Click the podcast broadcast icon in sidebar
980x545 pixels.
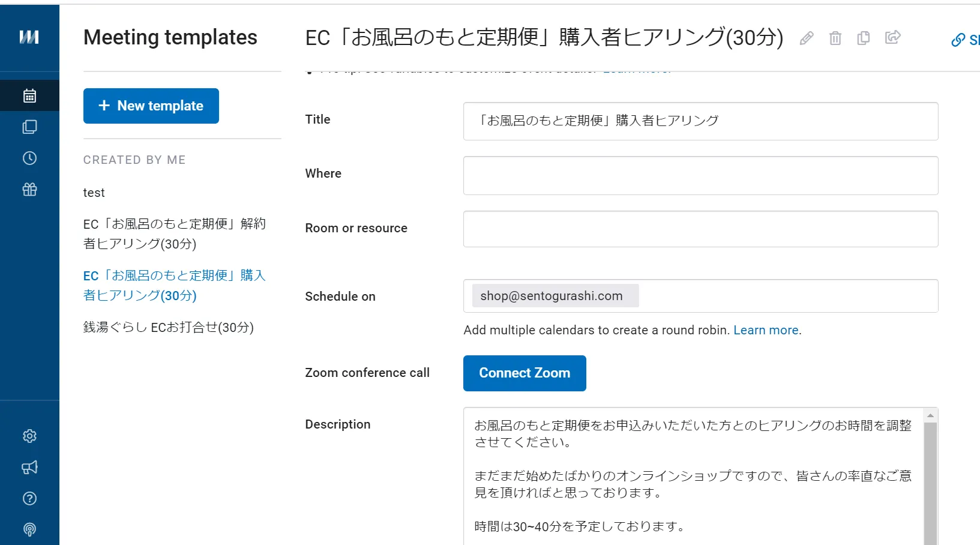pyautogui.click(x=29, y=529)
